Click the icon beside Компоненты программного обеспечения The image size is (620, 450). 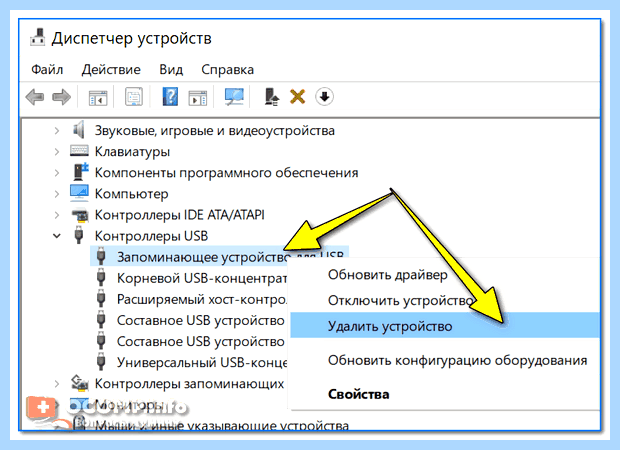coord(80,172)
